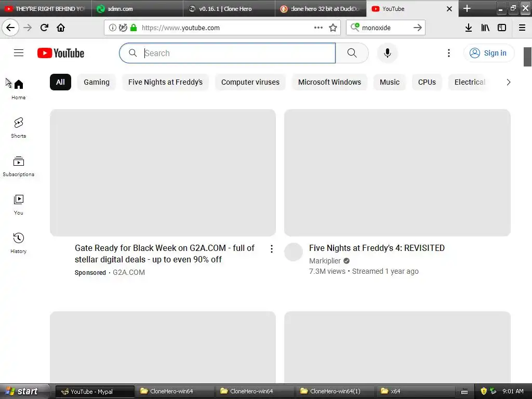
Task: Open the G2A sponsored video thumbnail
Action: 163,172
